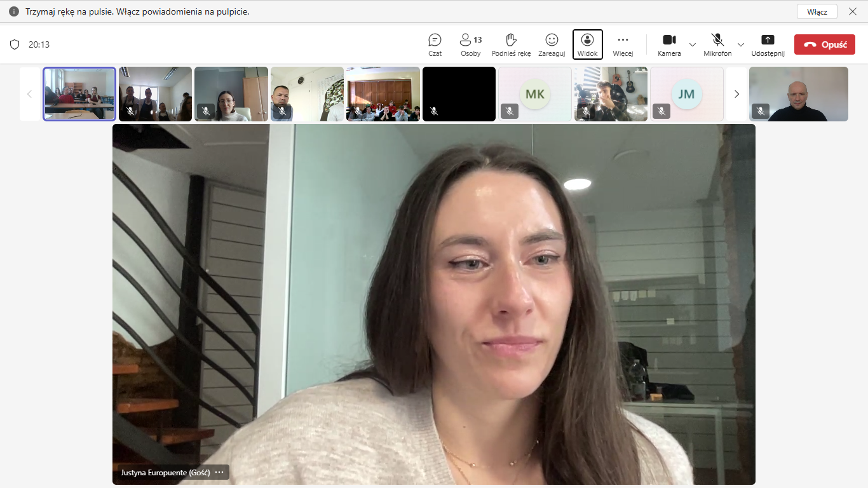The height and width of the screenshot is (488, 868).
Task: Toggle the Kamera camera on or off
Action: (x=669, y=44)
